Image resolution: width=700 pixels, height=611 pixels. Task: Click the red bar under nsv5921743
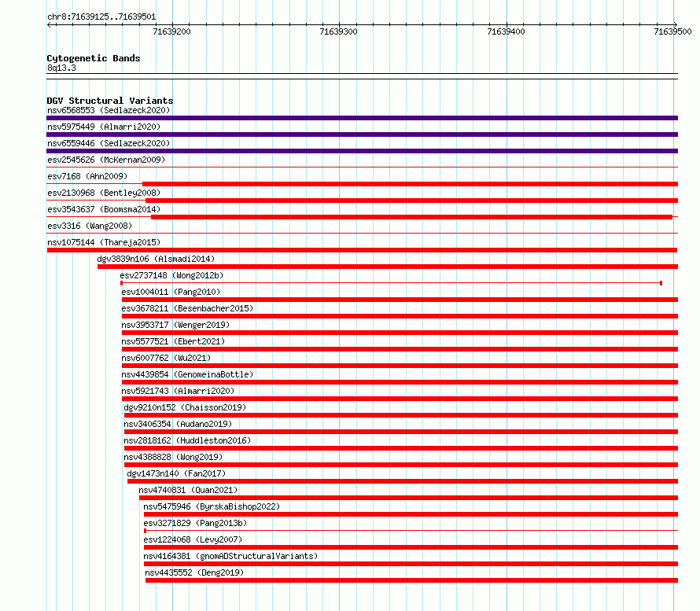click(400, 399)
